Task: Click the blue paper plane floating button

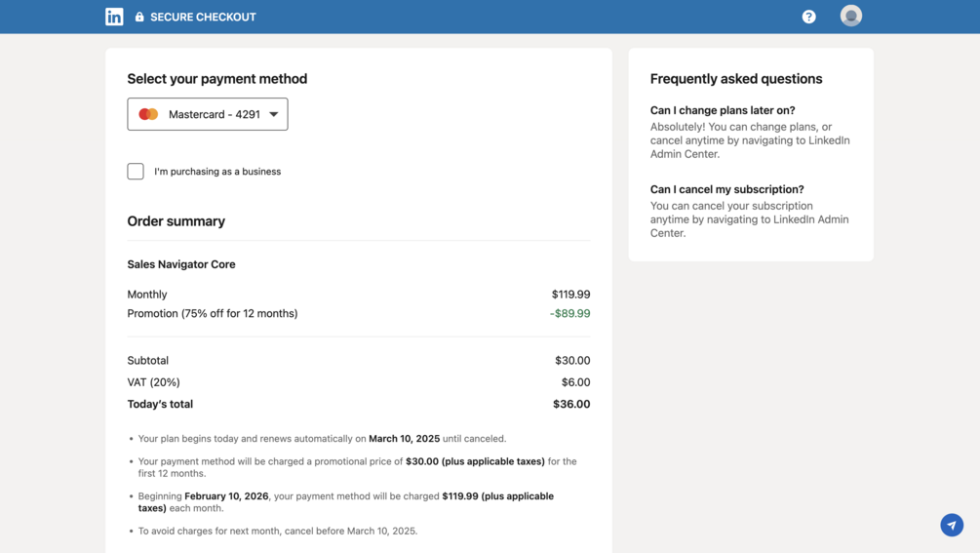Action: (x=952, y=525)
